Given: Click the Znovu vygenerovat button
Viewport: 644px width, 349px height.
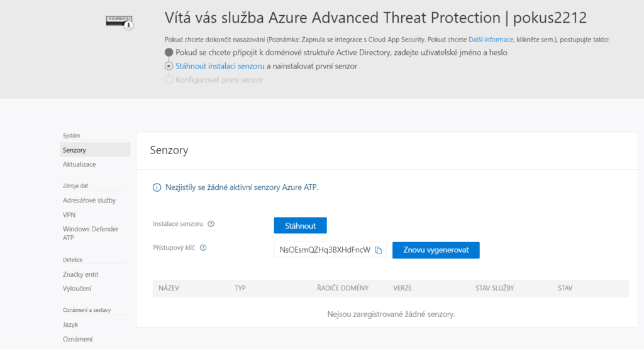Looking at the screenshot, I should point(436,250).
